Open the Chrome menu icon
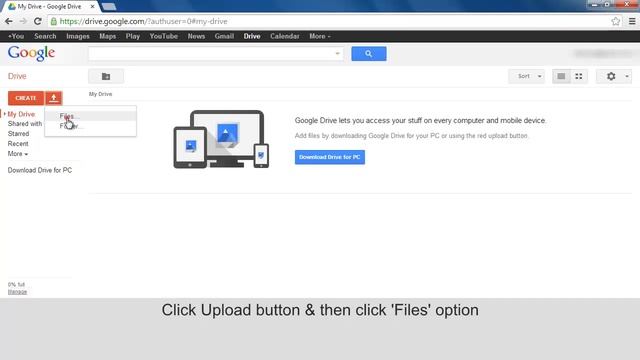 click(632, 21)
